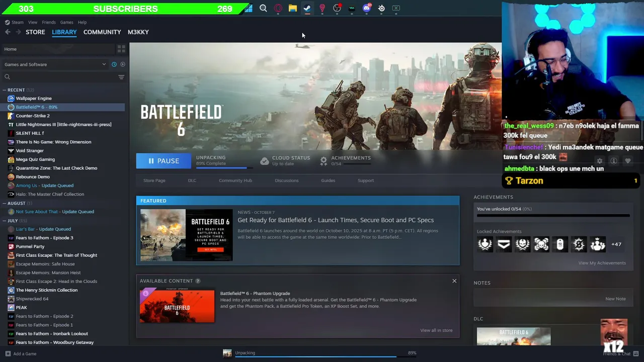644x362 pixels.
Task: Open the library Home button
Action: point(58,49)
